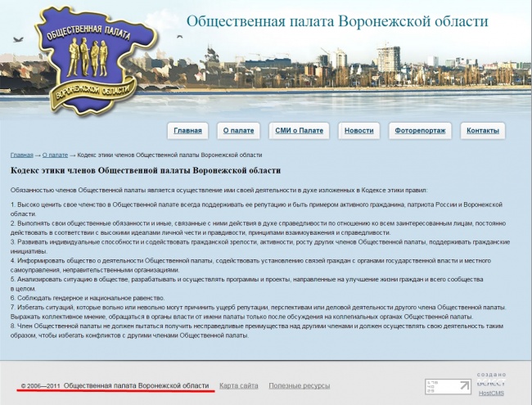
Task: Follow the О палате breadcrumb link
Action: [x=55, y=155]
